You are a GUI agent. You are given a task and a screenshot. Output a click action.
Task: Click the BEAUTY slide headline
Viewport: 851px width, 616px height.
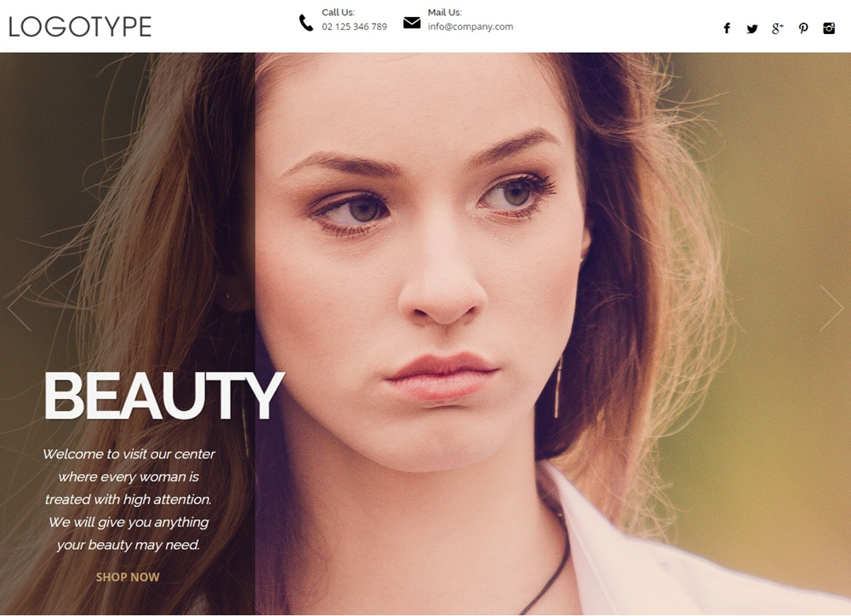coord(163,396)
